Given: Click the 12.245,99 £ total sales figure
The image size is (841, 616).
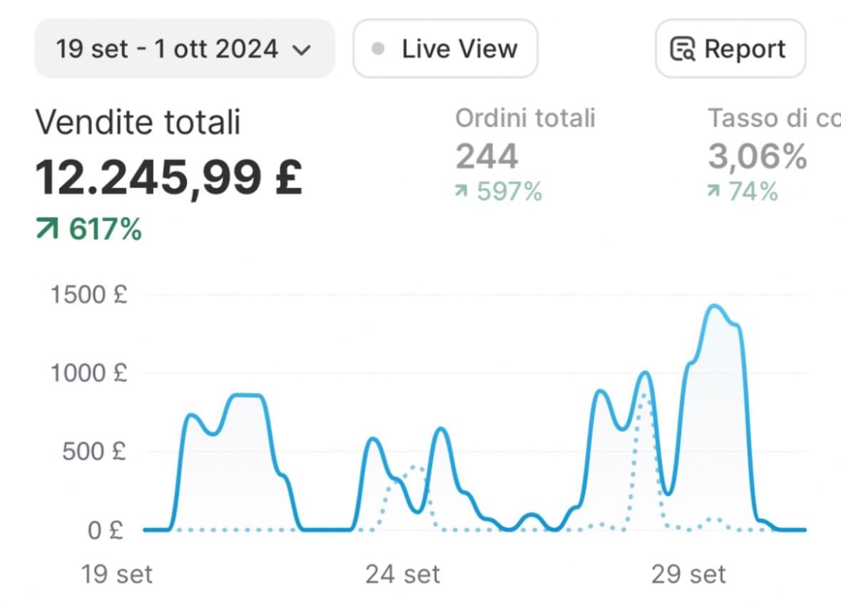Looking at the screenshot, I should click(x=169, y=176).
